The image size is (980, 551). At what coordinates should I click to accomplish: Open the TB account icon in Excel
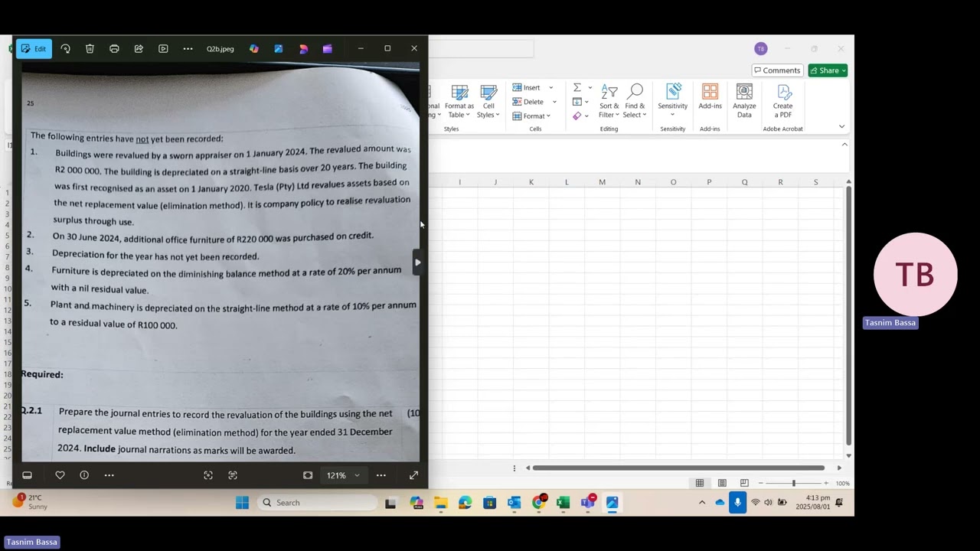tap(761, 49)
